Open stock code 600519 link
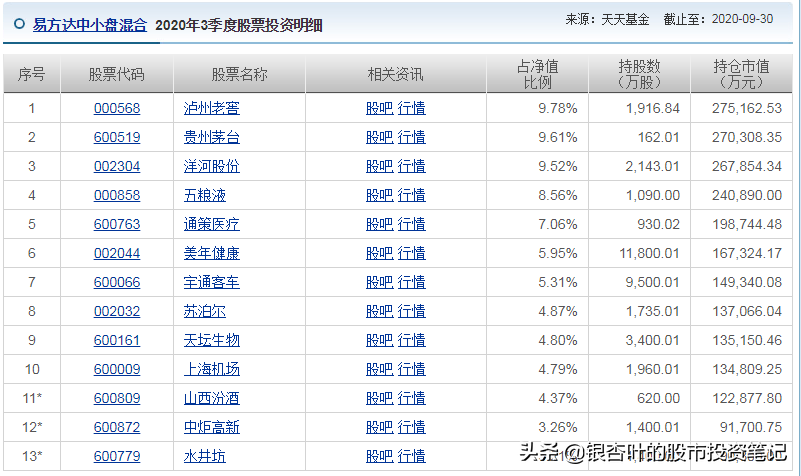 pos(117,137)
